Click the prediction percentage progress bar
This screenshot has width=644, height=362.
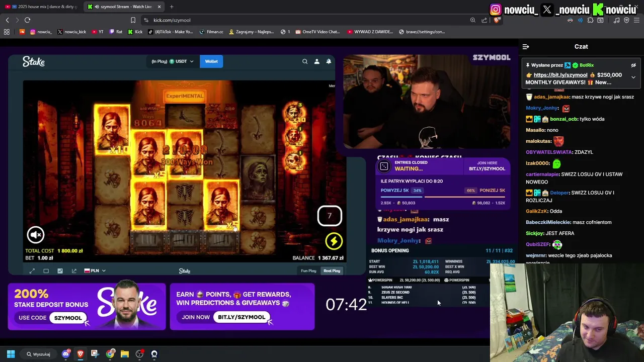coord(443,197)
